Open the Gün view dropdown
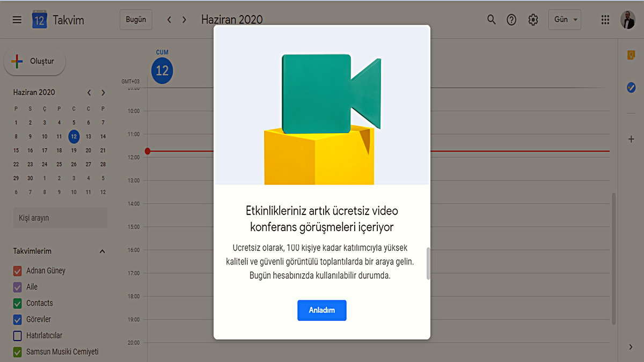644x362 pixels. [565, 19]
